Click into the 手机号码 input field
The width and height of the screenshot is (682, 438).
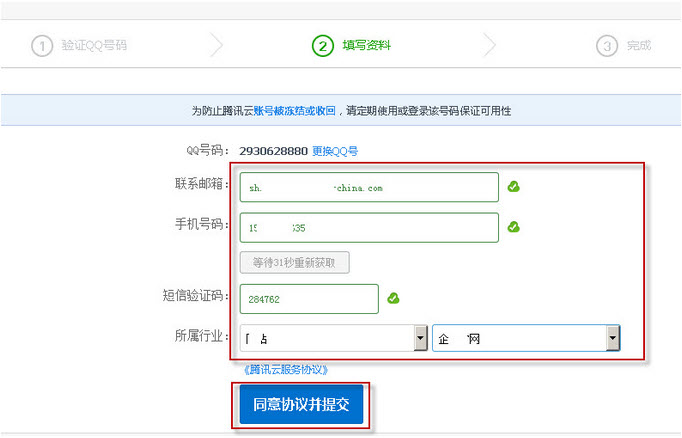(x=368, y=227)
